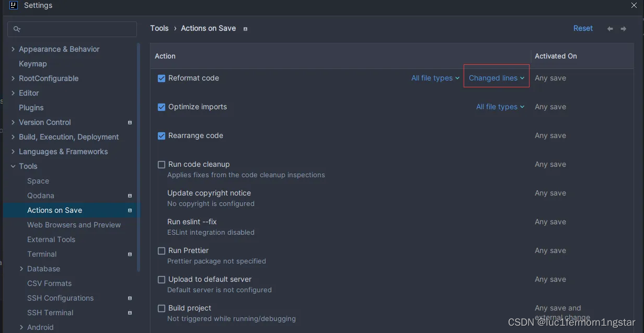This screenshot has width=644, height=333.
Task: Disable Optimize imports
Action: coord(162,107)
